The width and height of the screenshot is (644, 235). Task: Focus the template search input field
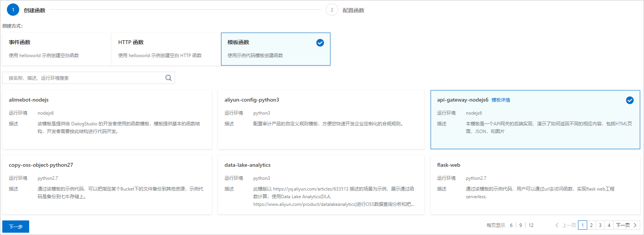point(89,78)
